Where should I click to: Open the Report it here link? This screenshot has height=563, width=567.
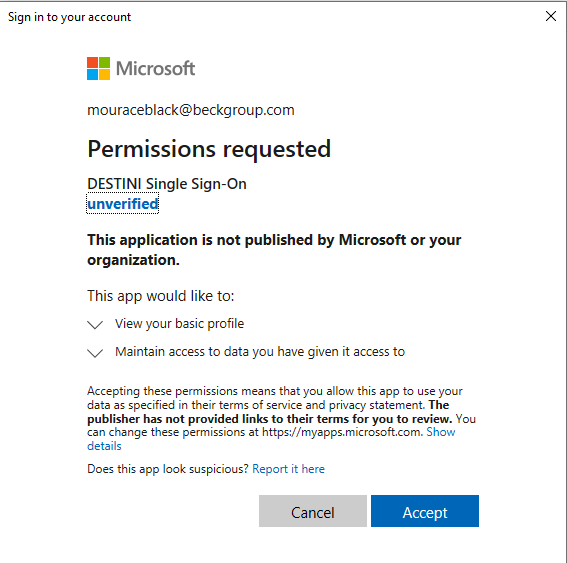tap(288, 469)
